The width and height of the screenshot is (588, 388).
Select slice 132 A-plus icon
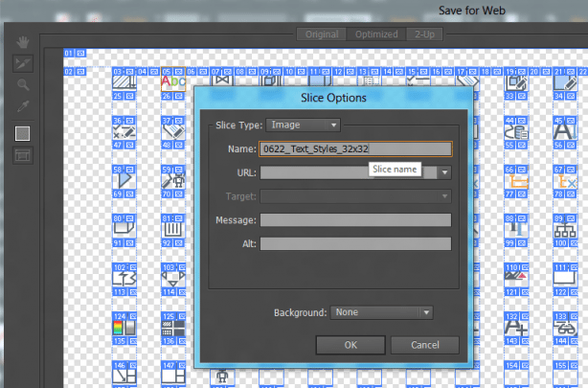pos(516,329)
